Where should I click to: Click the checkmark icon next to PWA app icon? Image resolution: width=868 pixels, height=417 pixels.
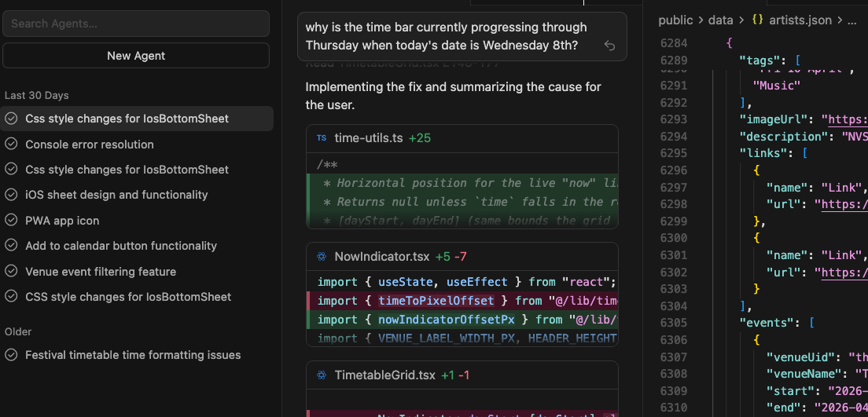(x=11, y=221)
